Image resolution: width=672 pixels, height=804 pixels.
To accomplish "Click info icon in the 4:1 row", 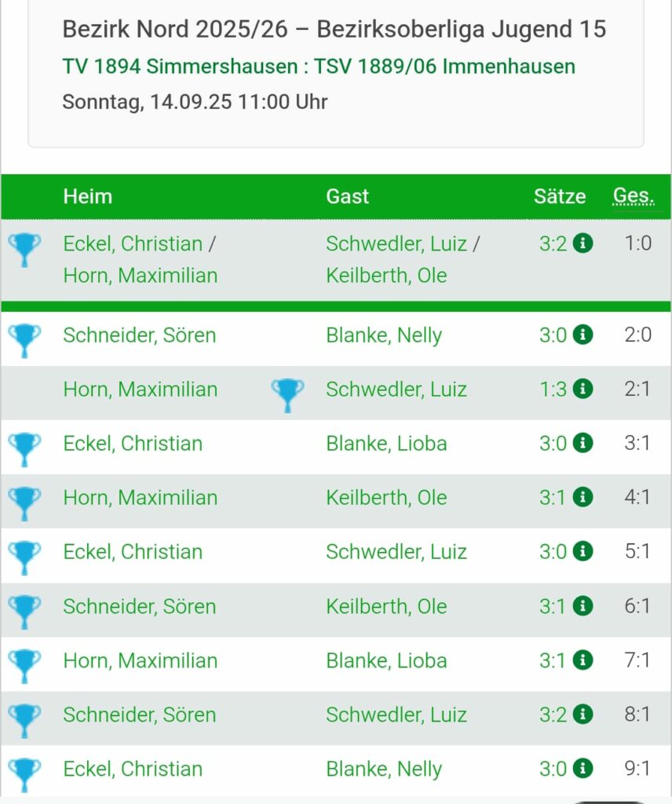I will 583,497.
